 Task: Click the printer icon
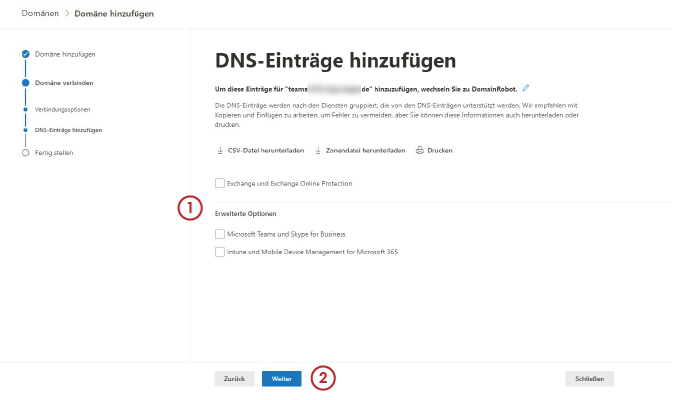click(x=419, y=151)
